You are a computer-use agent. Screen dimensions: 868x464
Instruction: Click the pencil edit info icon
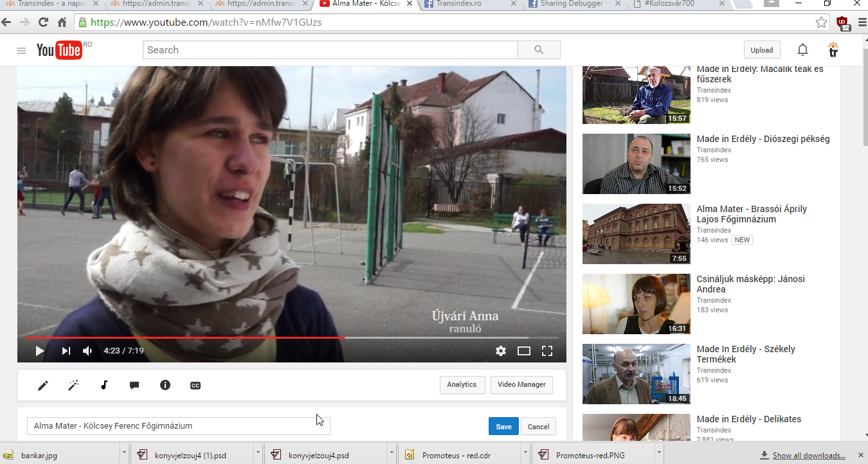(x=43, y=386)
